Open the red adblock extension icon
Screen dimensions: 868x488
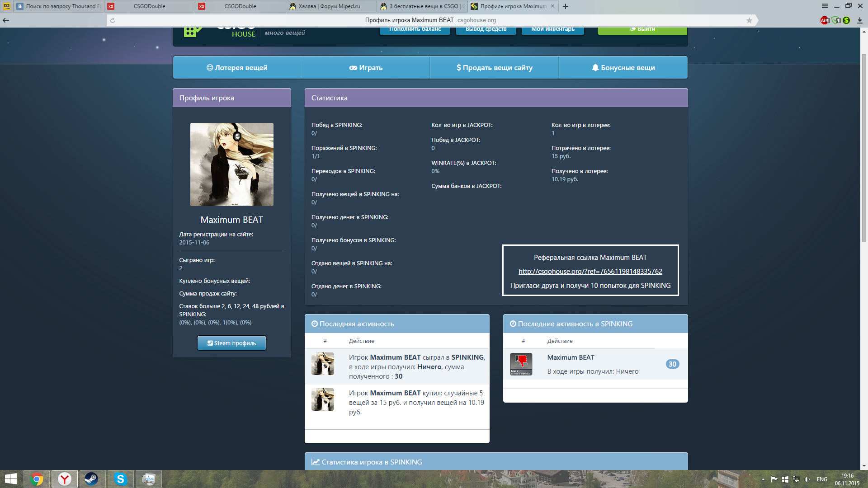pos(825,20)
